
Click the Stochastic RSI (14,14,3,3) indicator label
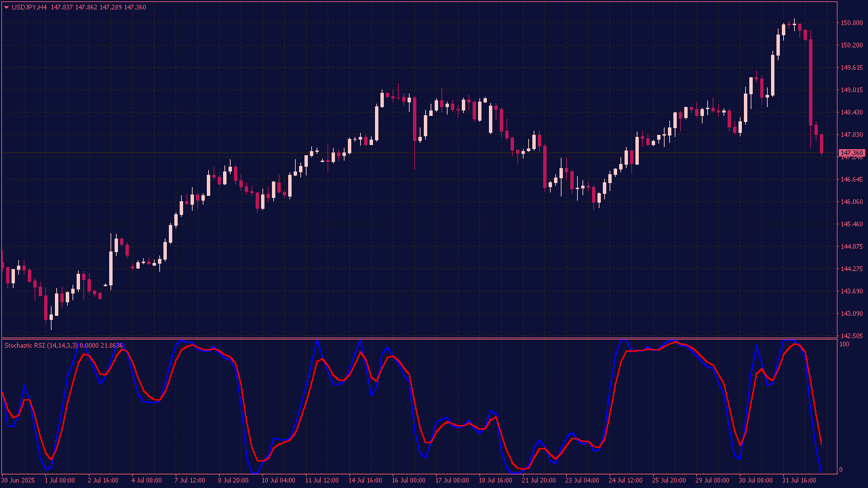point(41,345)
